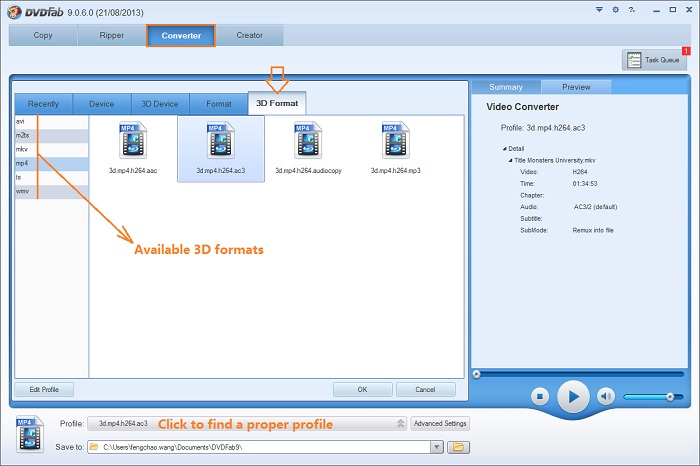
Task: Open the Task Queue
Action: point(654,60)
